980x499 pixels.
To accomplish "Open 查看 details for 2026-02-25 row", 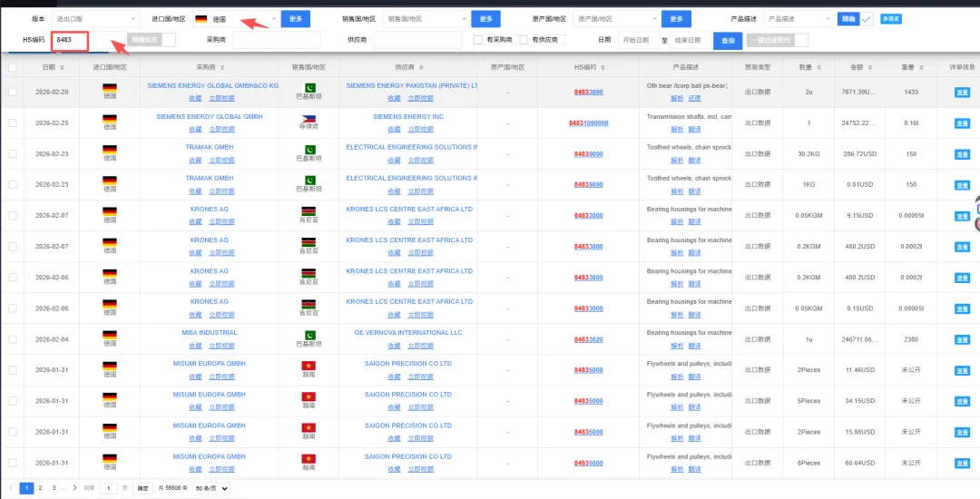I will click(x=962, y=123).
